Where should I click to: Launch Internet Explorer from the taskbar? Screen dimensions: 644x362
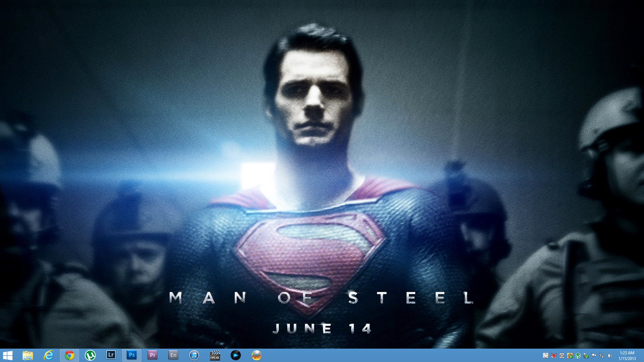click(x=49, y=355)
